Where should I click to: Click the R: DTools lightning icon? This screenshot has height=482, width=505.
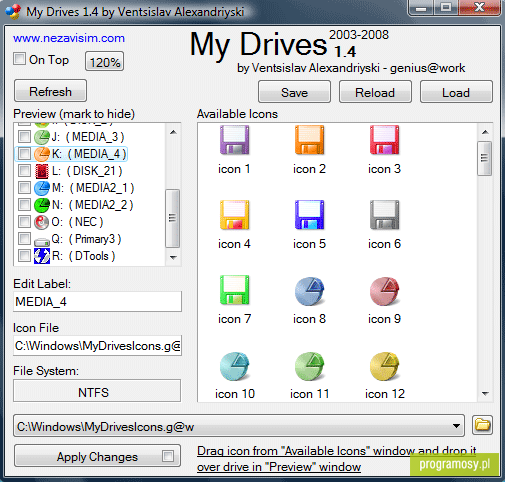(42, 256)
